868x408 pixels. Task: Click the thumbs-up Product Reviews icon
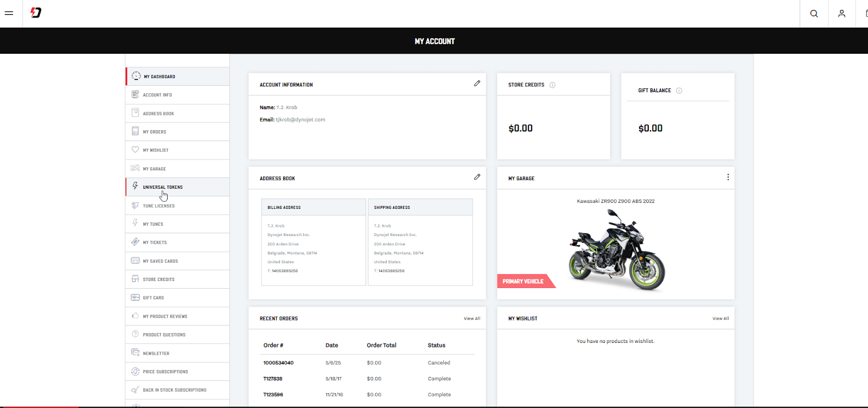(135, 315)
